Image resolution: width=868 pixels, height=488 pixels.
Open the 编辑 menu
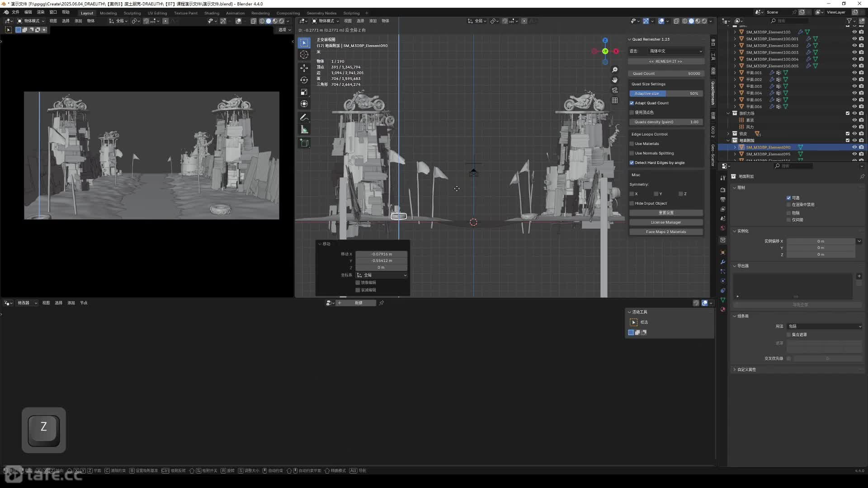pos(28,12)
